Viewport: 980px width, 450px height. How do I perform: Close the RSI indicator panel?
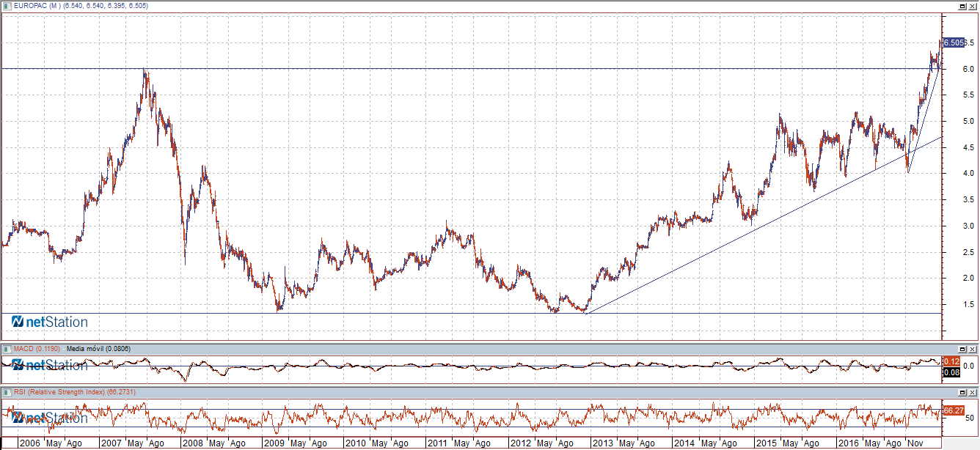coord(971,393)
